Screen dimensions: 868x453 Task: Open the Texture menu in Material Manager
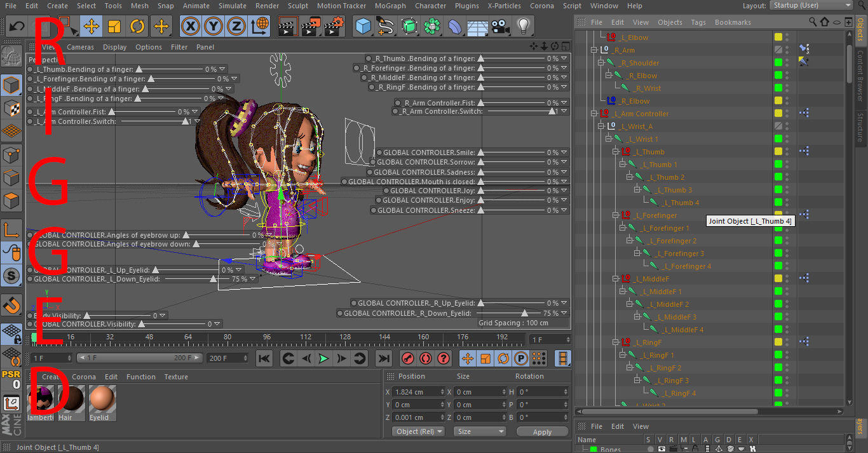click(176, 377)
